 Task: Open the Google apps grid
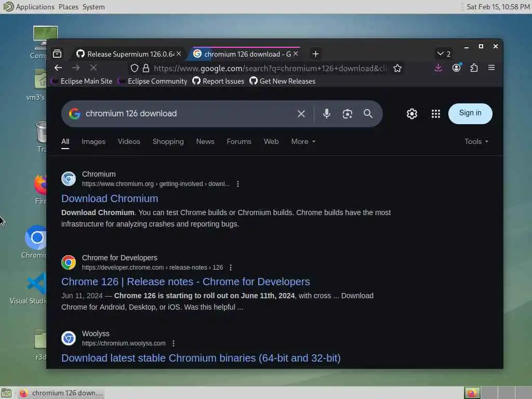436,114
